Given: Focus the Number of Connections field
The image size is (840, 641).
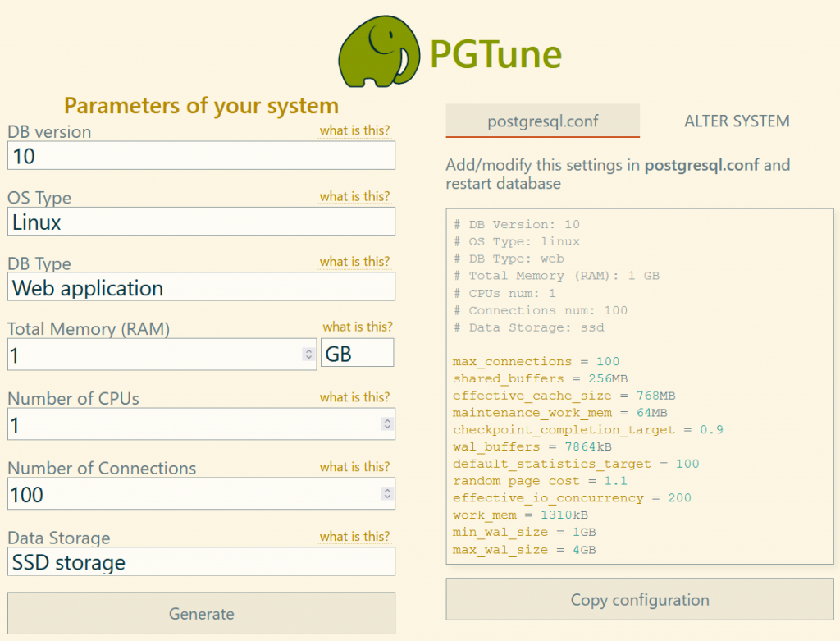Looking at the screenshot, I should pyautogui.click(x=193, y=494).
